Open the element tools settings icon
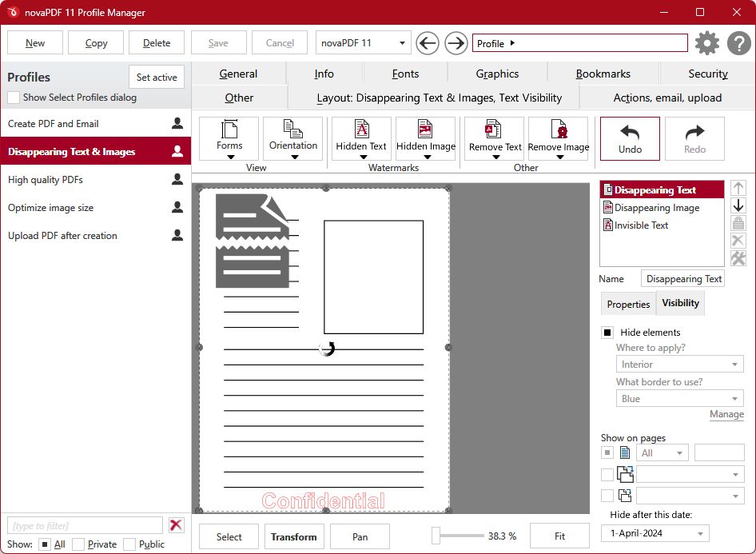The image size is (756, 554). tap(738, 258)
